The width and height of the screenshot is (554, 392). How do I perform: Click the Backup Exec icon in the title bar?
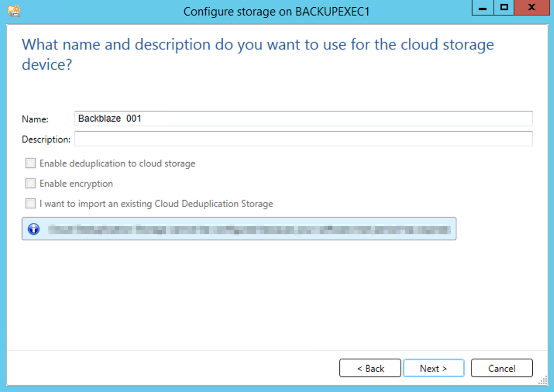coord(14,11)
